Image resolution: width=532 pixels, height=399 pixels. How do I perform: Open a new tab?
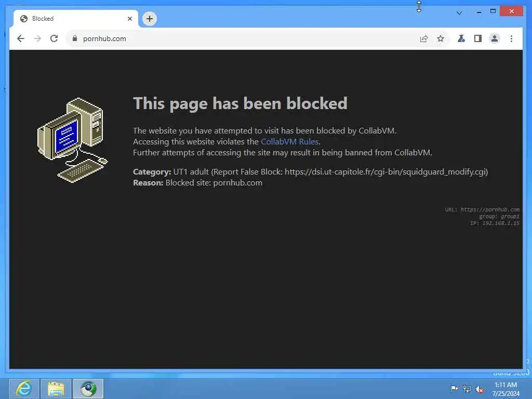point(150,19)
